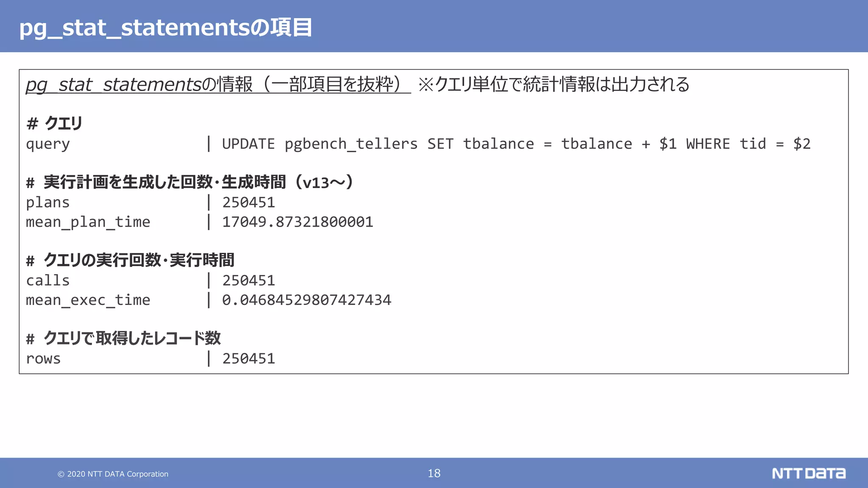Click the query label

click(x=48, y=144)
